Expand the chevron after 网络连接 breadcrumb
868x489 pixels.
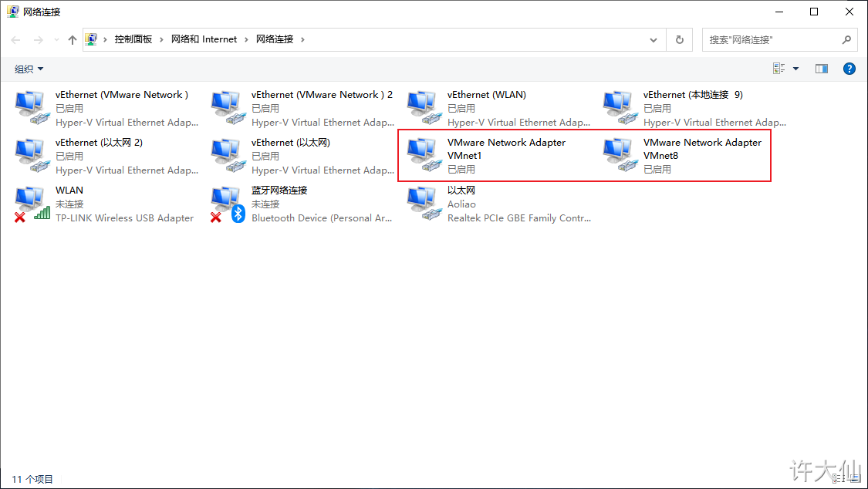[x=302, y=40]
